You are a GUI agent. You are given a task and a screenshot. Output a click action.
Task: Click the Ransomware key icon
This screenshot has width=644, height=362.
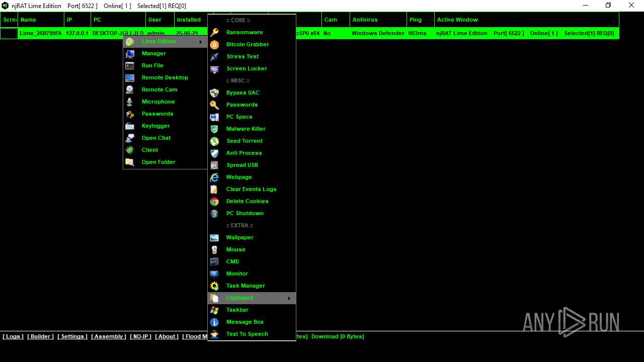pos(214,32)
